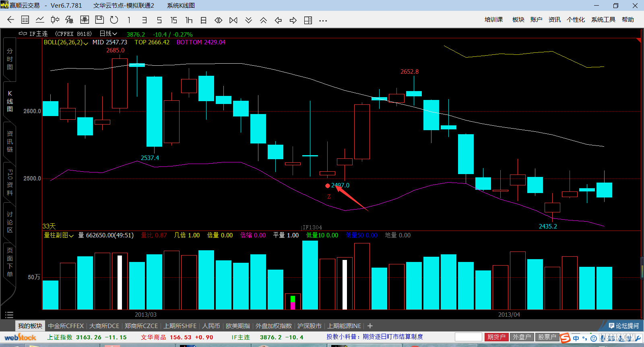Click the double chevron up icon
This screenshot has width=644, height=347.
[263, 20]
